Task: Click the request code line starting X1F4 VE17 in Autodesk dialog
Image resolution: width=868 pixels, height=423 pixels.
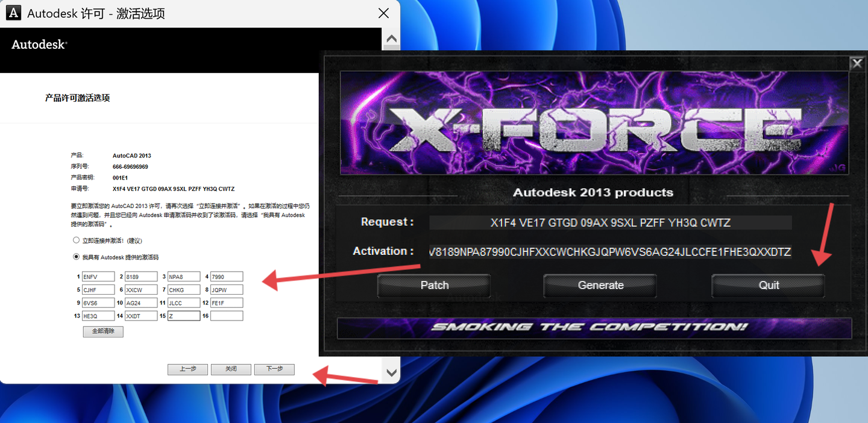Action: [174, 189]
